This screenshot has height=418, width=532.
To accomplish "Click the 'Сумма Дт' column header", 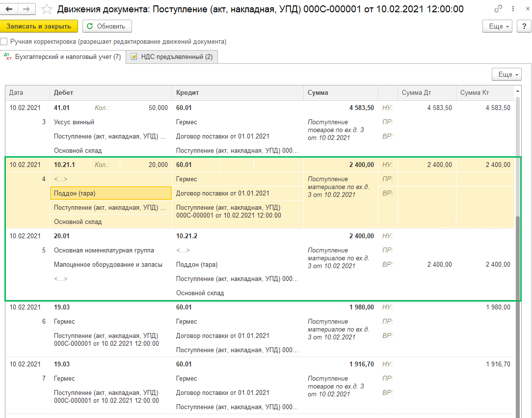I will click(x=427, y=93).
